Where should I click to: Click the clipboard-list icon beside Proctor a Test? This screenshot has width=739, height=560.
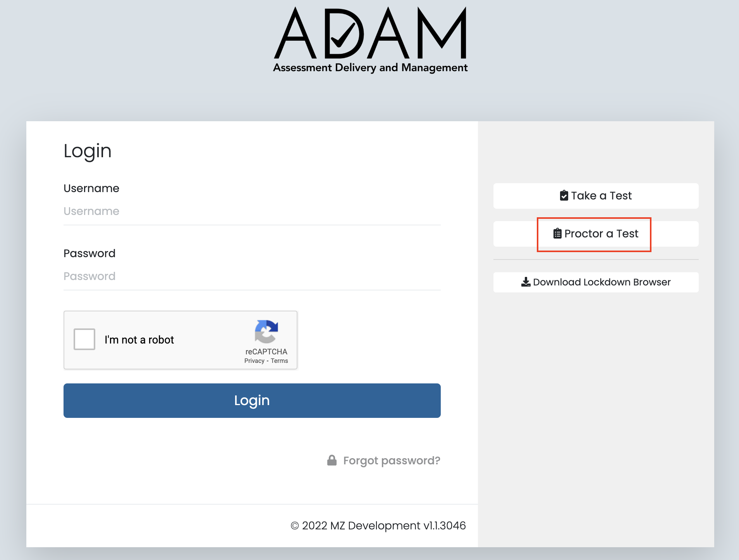[x=557, y=234]
